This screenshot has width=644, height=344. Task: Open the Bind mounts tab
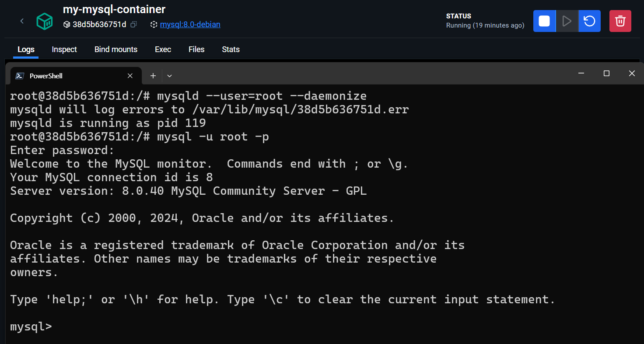point(116,49)
